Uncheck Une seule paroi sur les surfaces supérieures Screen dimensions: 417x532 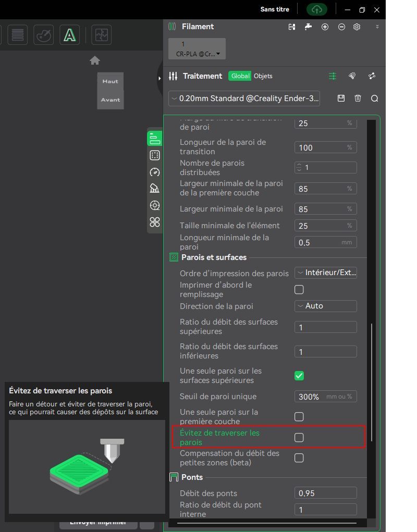pos(299,376)
